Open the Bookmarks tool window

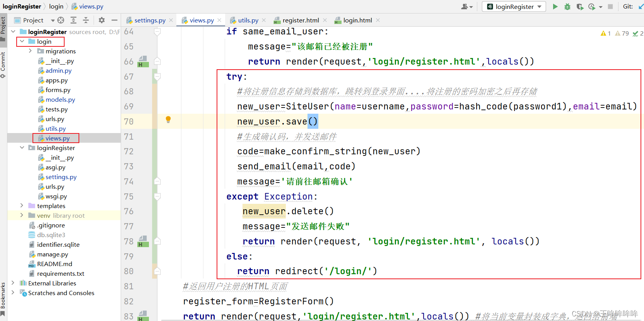point(3,299)
